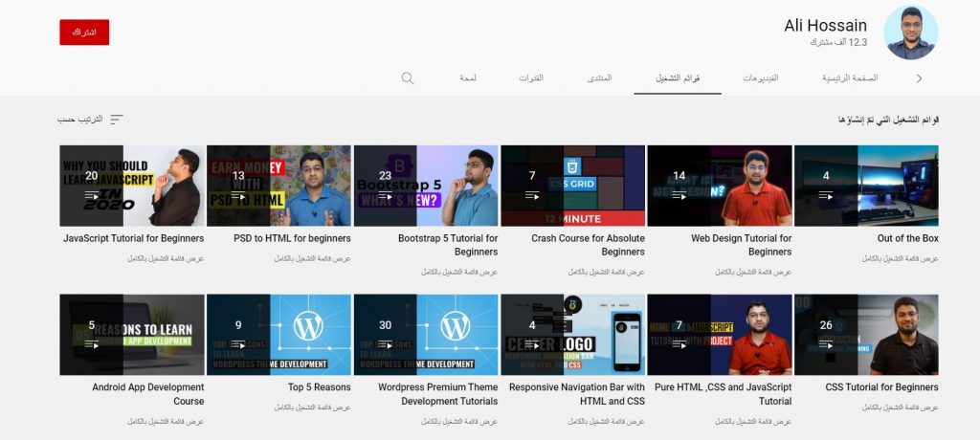Click Ali Hossain's profile avatar picture
This screenshot has height=440, width=980.
910,33
